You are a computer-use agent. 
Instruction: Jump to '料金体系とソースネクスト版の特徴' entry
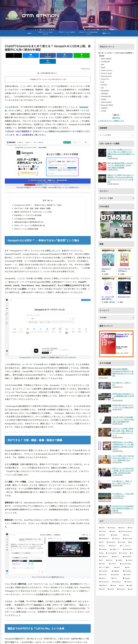tap(28, 215)
